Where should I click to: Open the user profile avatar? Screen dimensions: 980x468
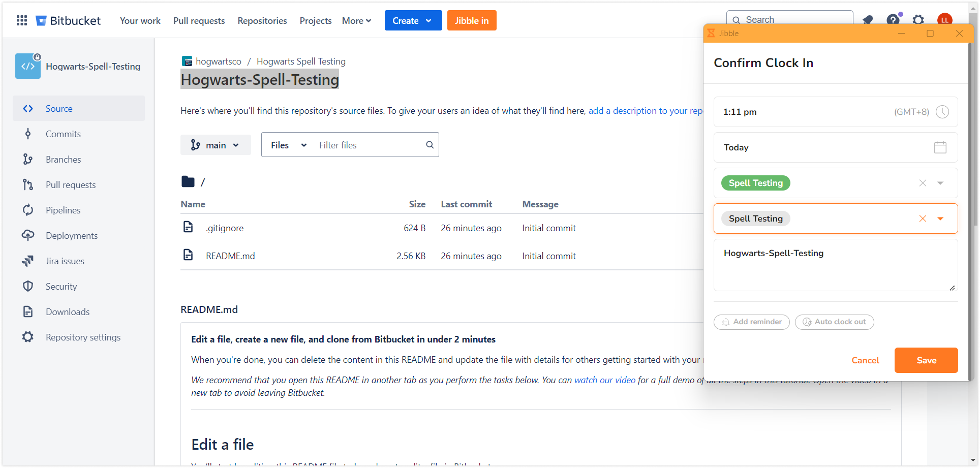coord(944,20)
